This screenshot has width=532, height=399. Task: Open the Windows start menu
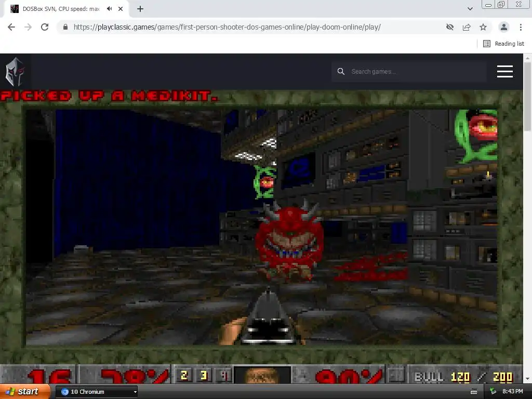click(25, 392)
